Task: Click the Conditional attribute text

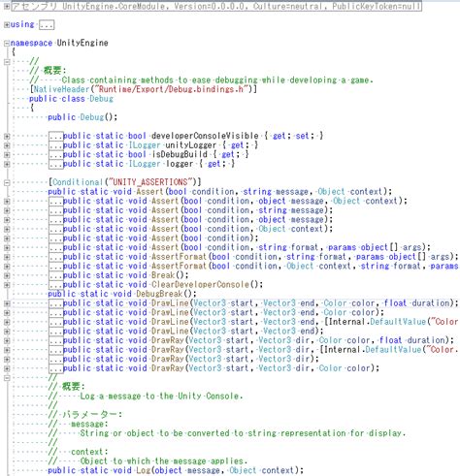Action: (x=124, y=182)
